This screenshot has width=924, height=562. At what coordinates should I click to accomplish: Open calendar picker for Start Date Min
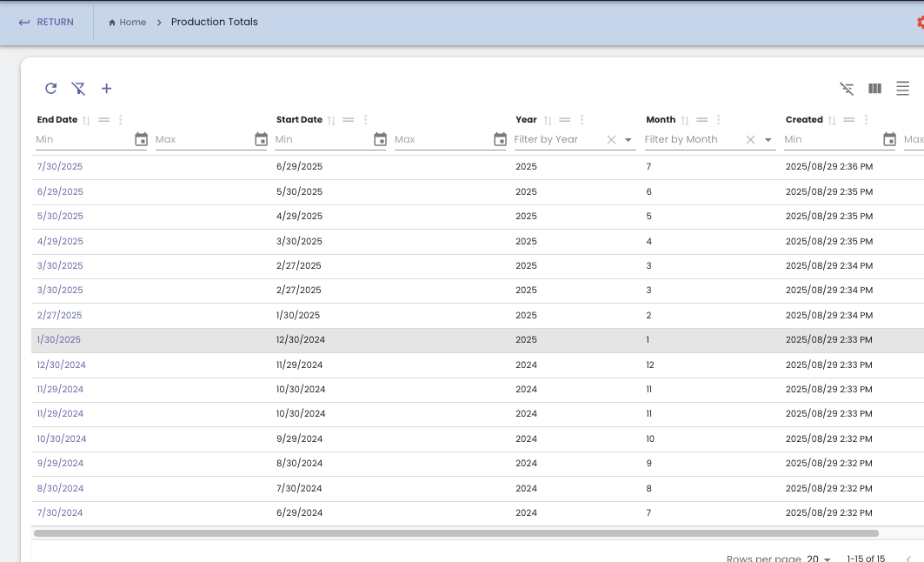381,139
